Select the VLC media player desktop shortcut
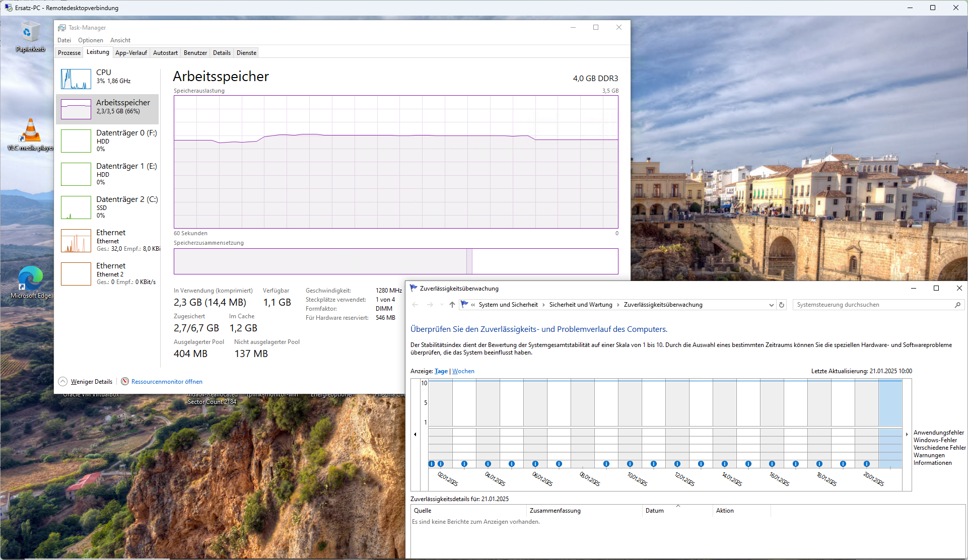968x560 pixels. point(30,135)
